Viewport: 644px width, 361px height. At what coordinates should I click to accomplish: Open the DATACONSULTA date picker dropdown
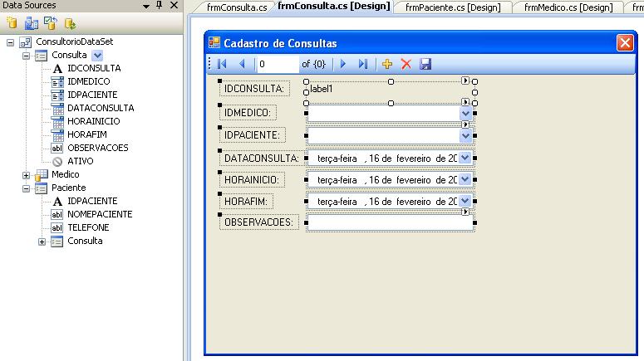click(x=465, y=158)
